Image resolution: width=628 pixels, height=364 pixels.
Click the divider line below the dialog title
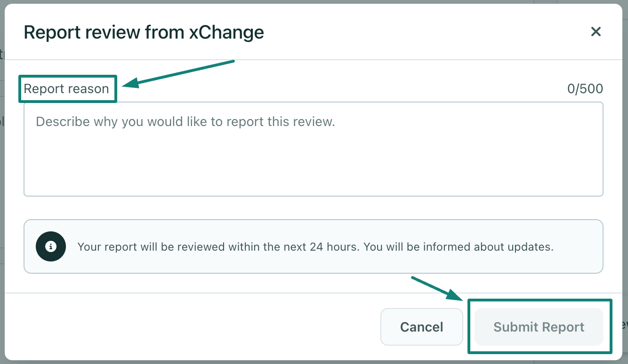point(377,60)
